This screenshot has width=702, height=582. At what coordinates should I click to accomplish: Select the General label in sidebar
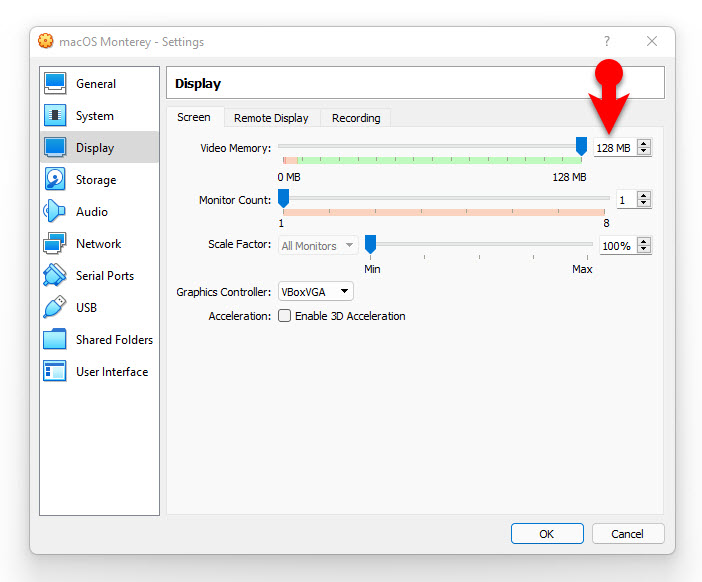pyautogui.click(x=96, y=84)
